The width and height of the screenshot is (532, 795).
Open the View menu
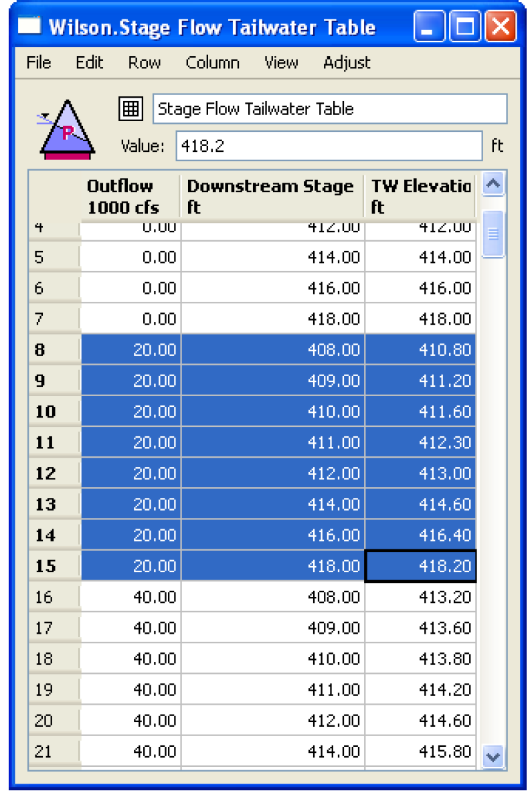click(x=280, y=63)
